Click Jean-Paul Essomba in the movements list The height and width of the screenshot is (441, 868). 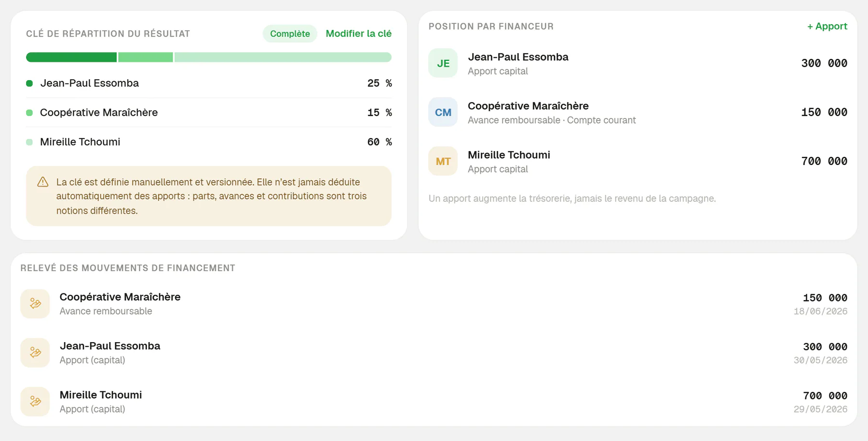[x=110, y=346]
